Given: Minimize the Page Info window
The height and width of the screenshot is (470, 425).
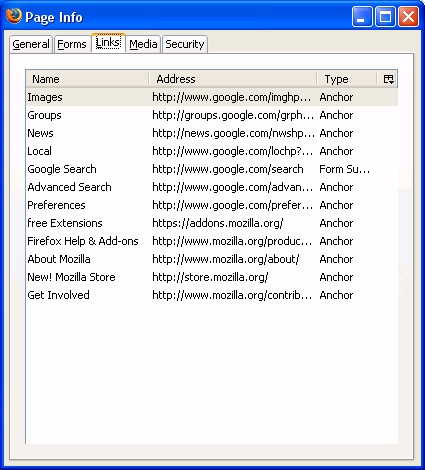Looking at the screenshot, I should [x=362, y=16].
